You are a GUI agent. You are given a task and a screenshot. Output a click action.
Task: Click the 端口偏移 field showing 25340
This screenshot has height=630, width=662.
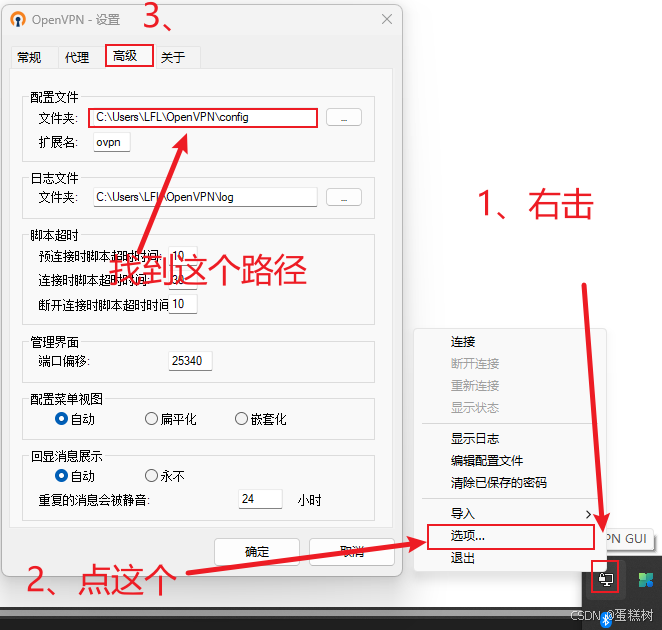point(190,361)
